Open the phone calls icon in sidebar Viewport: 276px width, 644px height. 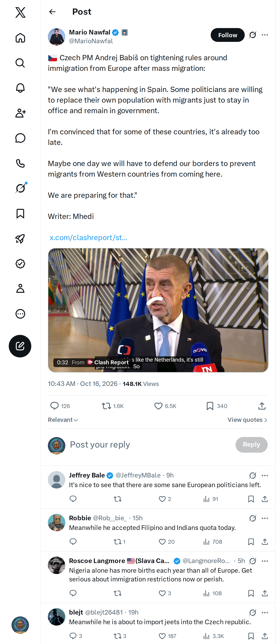pos(20,163)
